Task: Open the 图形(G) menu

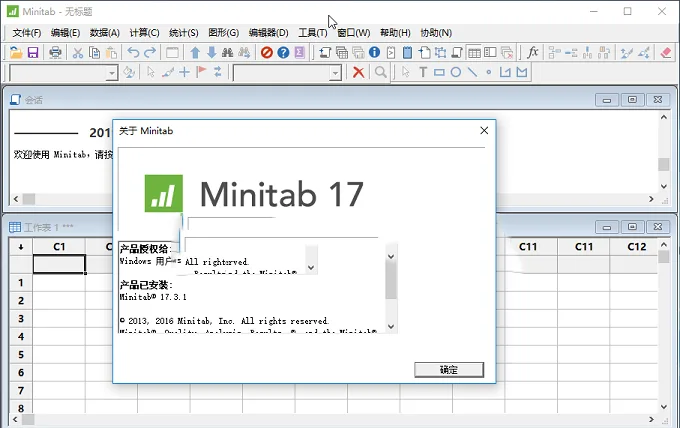Action: coord(223,33)
